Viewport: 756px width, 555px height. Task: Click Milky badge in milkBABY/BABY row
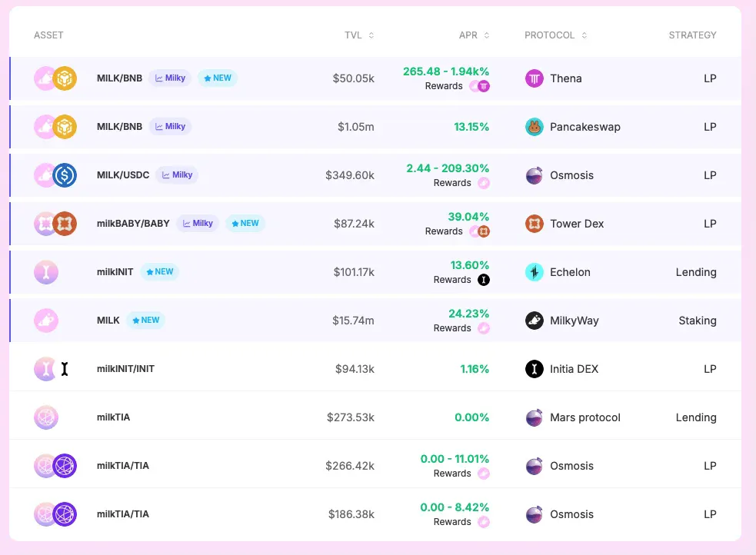coord(198,223)
